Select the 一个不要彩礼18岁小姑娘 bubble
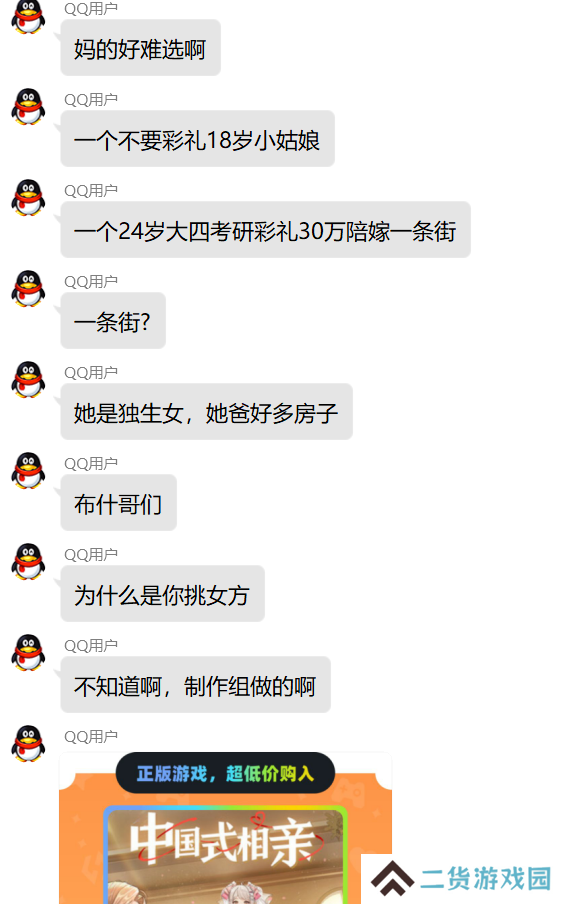Image resolution: width=561 pixels, height=904 pixels. pyautogui.click(x=197, y=139)
